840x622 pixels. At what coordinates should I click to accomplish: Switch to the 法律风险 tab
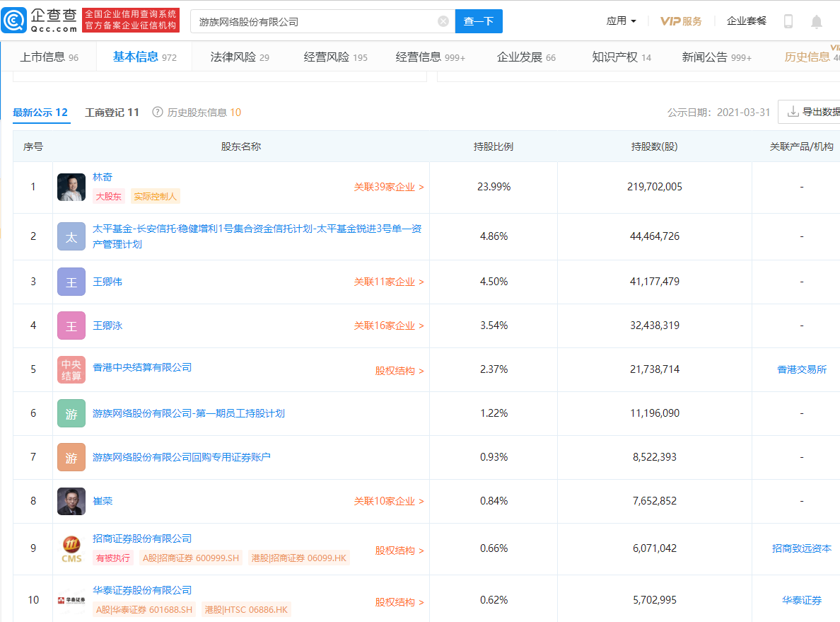[x=240, y=57]
